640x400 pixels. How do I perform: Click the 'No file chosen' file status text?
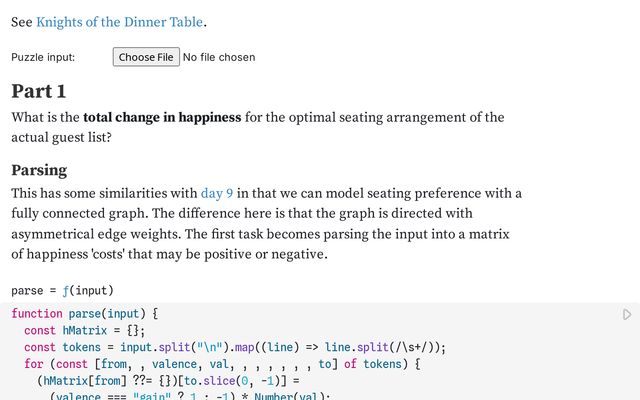tap(219, 57)
